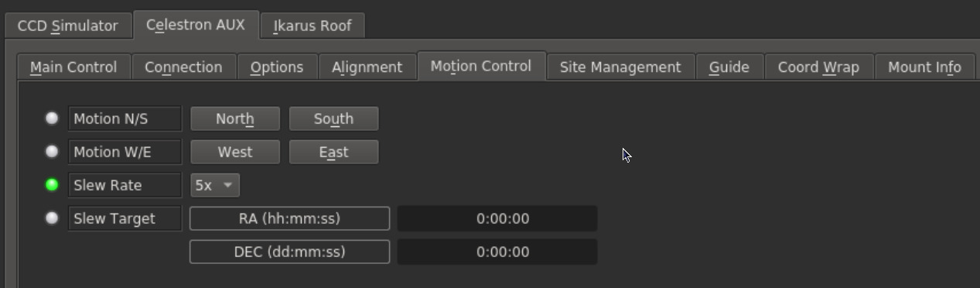Open the Slew Rate 5x dropdown
The image size is (980, 288).
[x=215, y=185]
